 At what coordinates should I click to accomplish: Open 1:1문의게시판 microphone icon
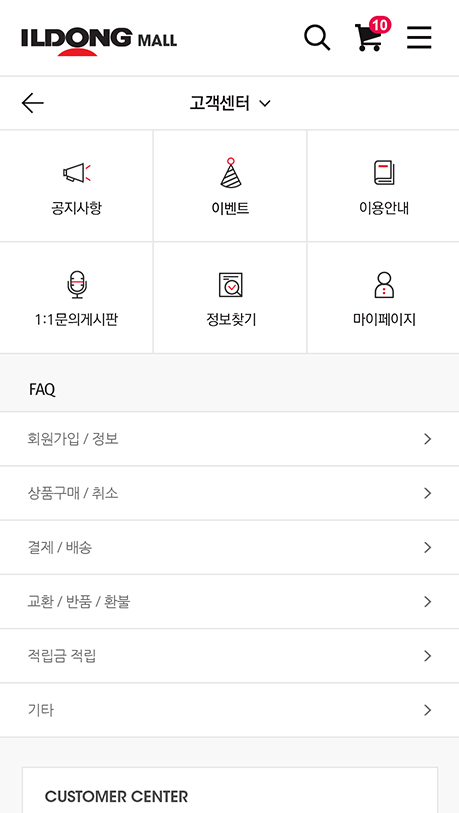[x=77, y=285]
